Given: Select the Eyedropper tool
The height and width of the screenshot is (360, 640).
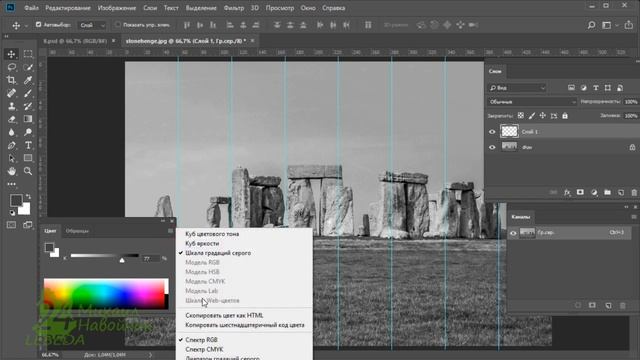Looking at the screenshot, I should click(28, 80).
